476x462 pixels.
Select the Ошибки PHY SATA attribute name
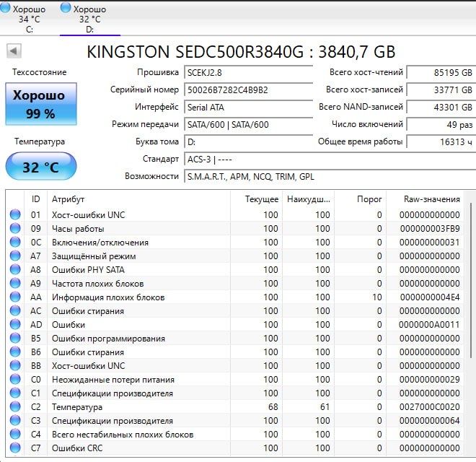pos(88,269)
